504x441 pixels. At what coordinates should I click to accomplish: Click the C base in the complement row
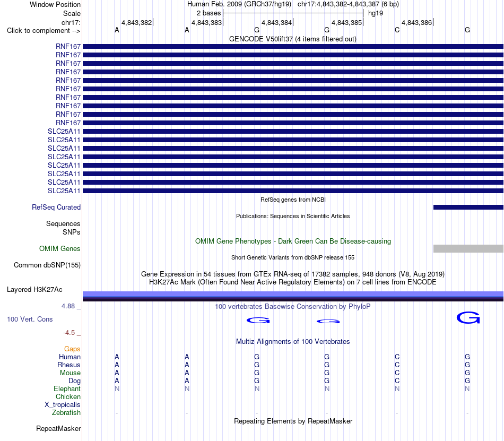tap(397, 30)
